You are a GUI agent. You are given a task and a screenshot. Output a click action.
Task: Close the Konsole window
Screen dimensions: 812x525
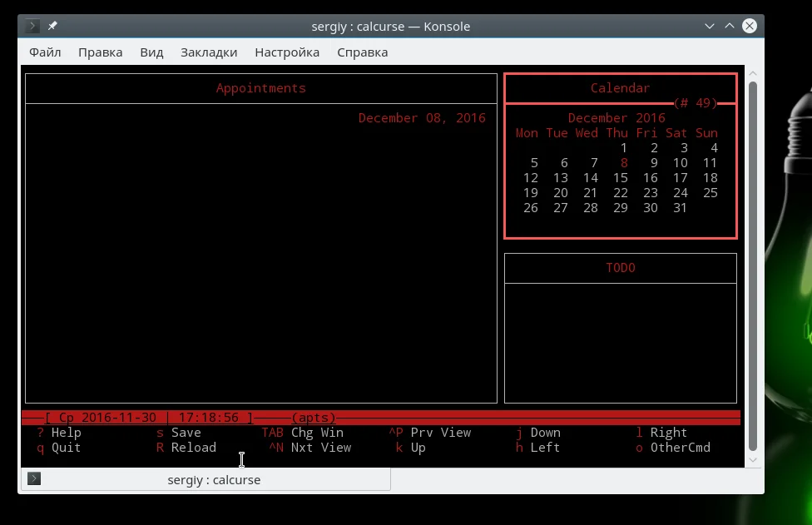point(749,26)
